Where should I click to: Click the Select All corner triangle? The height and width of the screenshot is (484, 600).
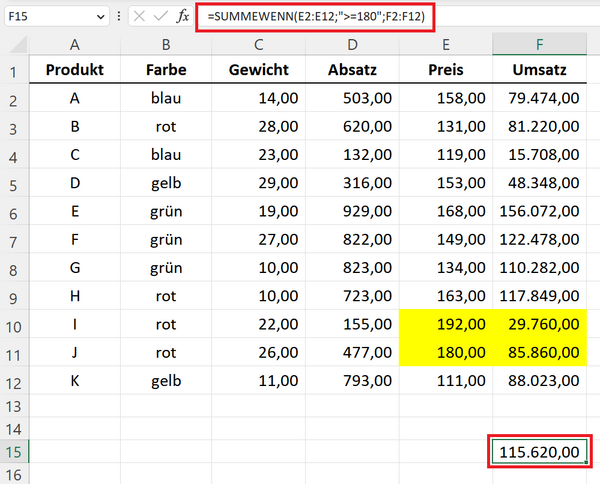point(18,44)
